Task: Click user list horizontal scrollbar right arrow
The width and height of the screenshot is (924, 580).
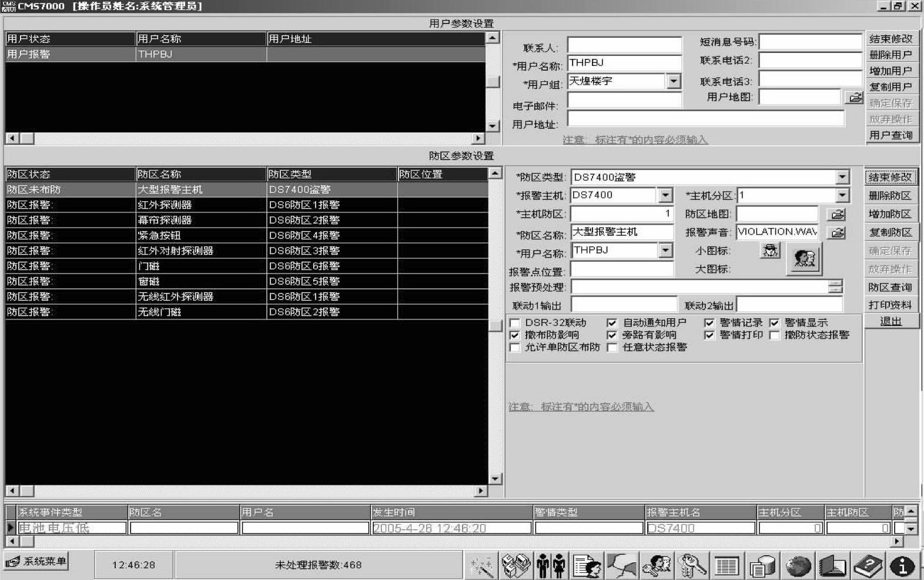Action: coord(478,138)
